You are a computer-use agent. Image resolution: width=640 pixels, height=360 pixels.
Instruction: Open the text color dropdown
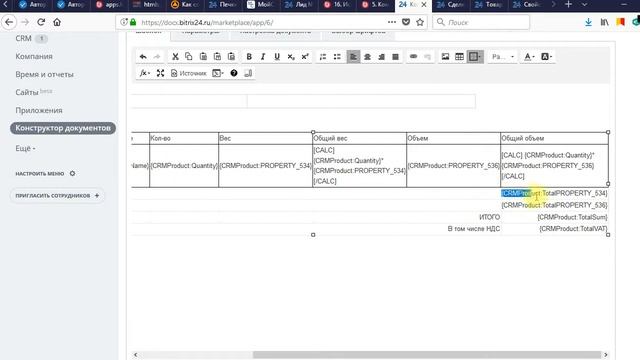[x=529, y=57]
